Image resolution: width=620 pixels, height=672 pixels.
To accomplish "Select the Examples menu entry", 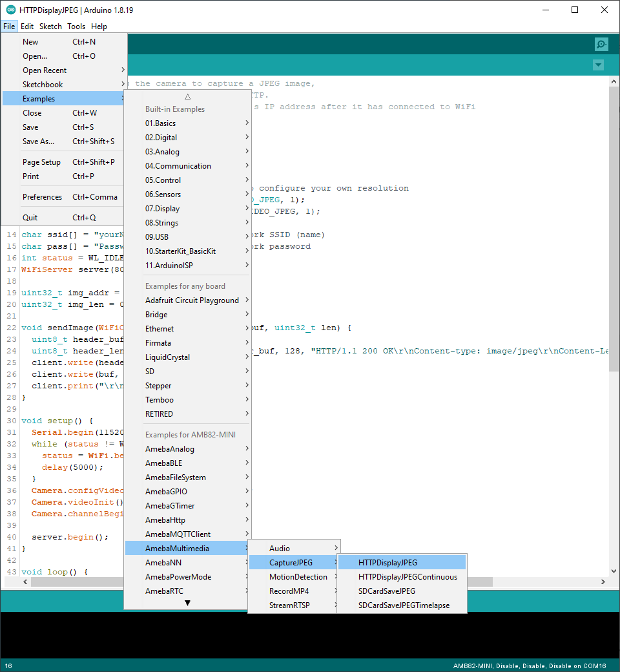I will point(65,99).
